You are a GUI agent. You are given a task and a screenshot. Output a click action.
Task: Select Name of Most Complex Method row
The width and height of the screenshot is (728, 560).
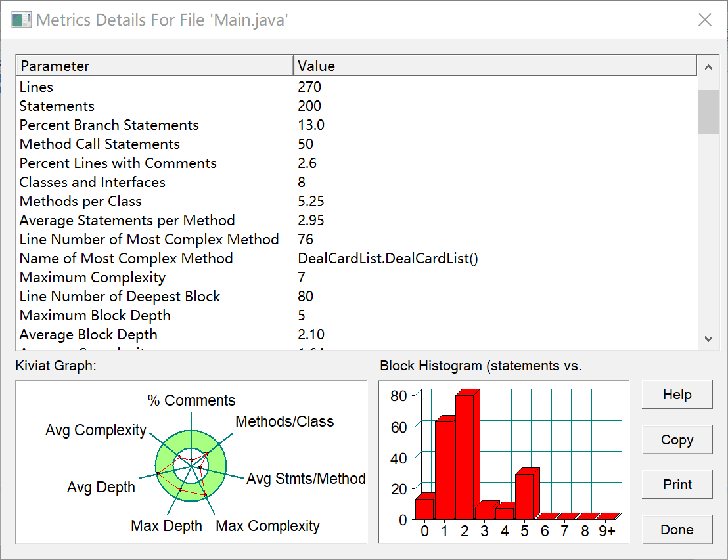pyautogui.click(x=357, y=258)
